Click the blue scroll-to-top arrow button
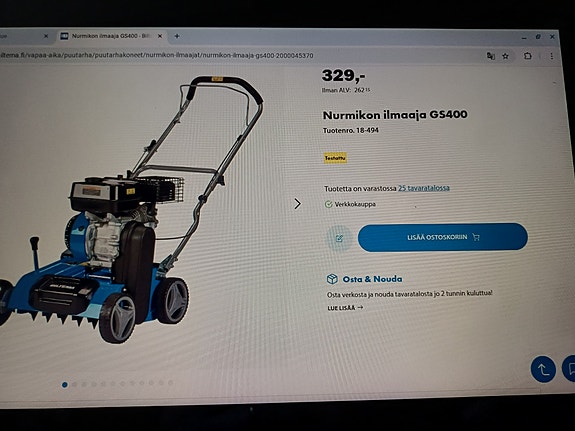 coord(543,369)
